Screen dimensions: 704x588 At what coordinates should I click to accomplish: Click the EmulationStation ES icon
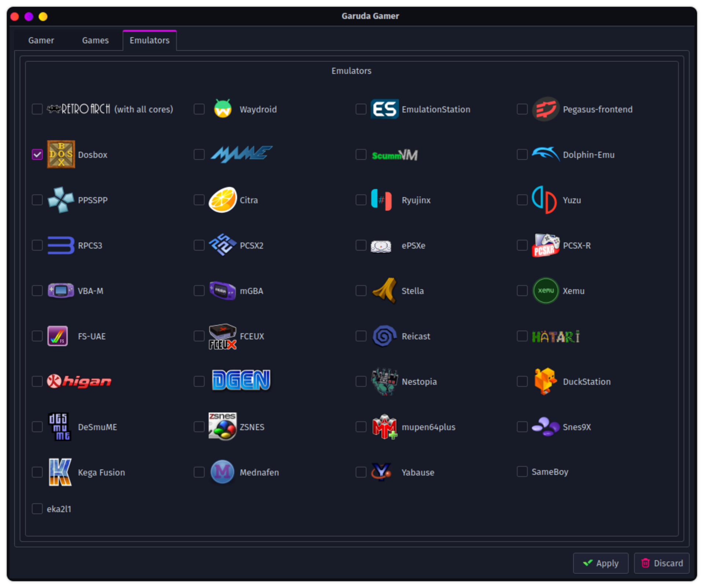384,109
